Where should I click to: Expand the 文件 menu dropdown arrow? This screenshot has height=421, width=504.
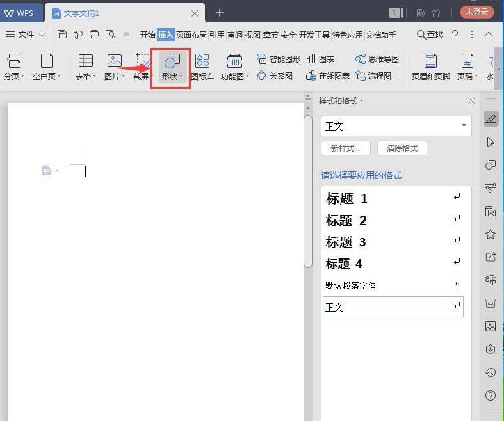coord(42,35)
